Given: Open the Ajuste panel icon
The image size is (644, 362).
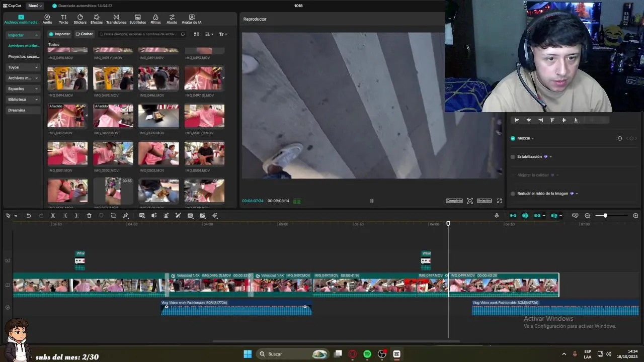Looking at the screenshot, I should point(172,19).
